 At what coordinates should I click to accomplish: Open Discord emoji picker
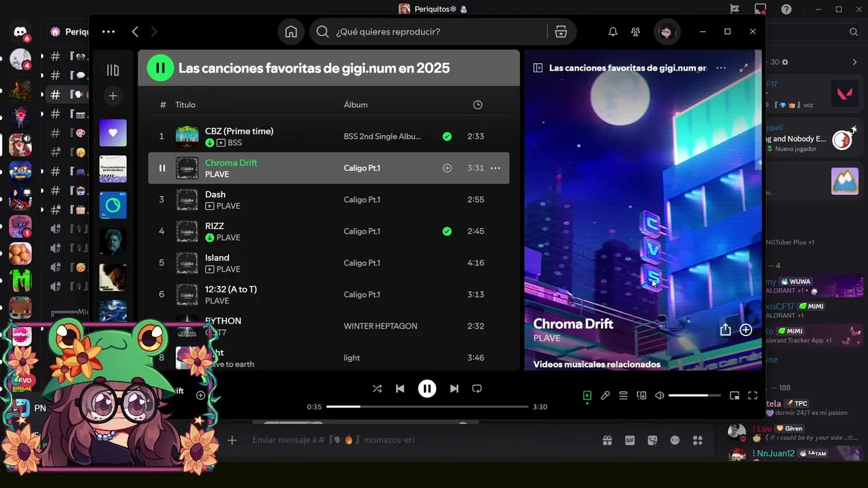[x=675, y=440]
